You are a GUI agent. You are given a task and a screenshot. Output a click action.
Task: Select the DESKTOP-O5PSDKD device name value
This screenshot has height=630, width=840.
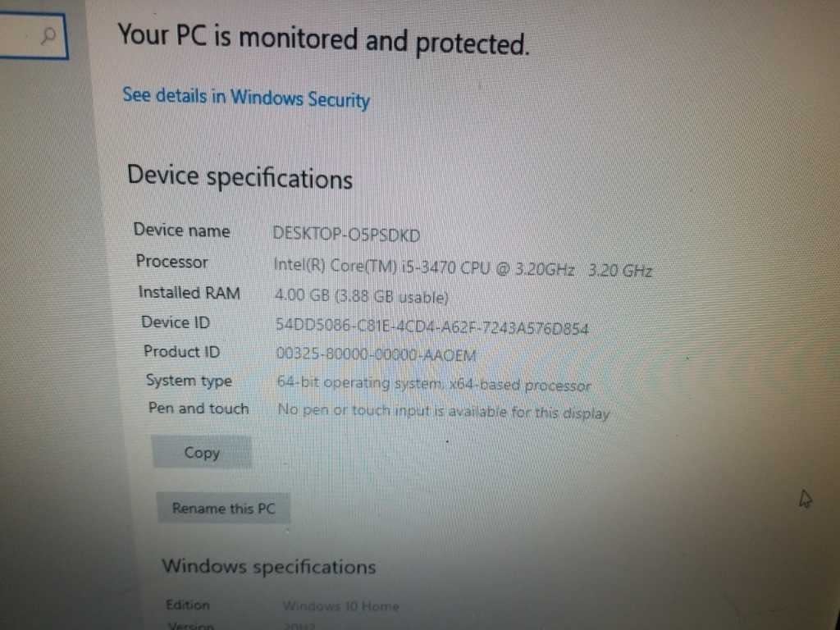[x=346, y=235]
